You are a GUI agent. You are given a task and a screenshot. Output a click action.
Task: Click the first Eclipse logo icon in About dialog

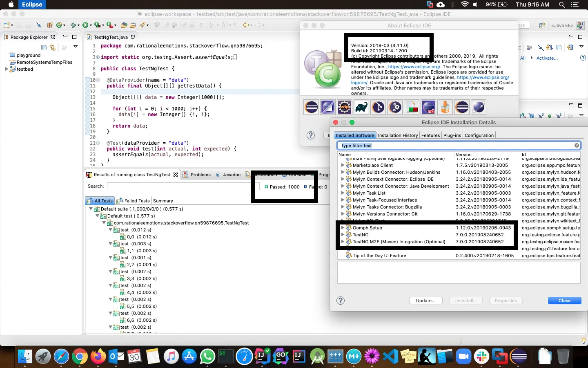pyautogui.click(x=311, y=107)
